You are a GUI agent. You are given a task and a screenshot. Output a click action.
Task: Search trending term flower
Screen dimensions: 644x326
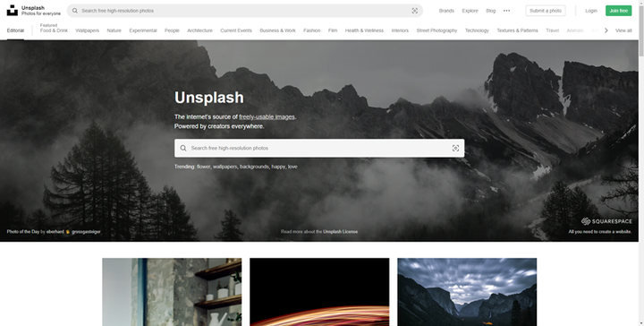tap(203, 167)
